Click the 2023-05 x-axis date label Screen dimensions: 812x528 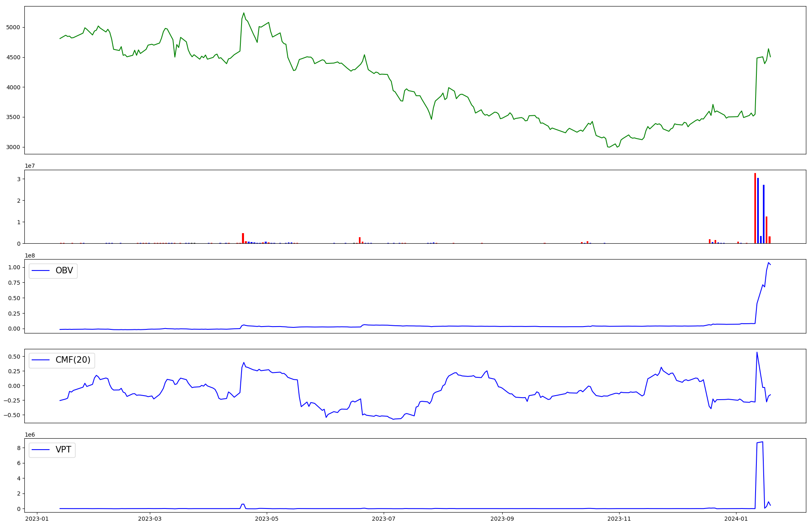click(x=267, y=519)
